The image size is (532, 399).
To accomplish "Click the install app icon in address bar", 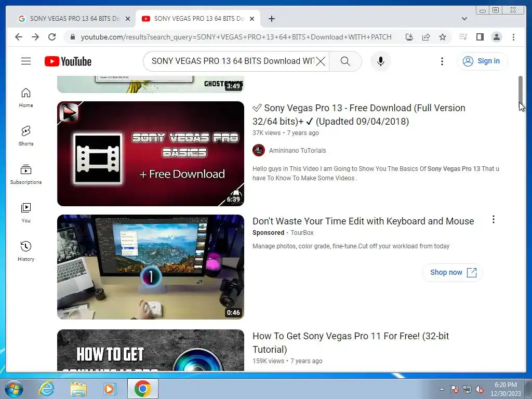I will (409, 37).
